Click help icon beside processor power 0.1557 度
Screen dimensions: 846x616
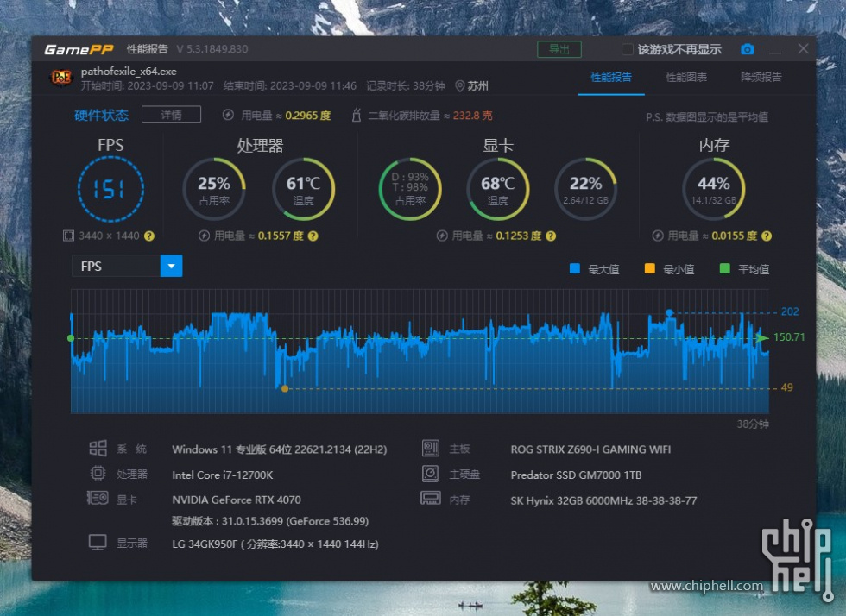pos(313,236)
